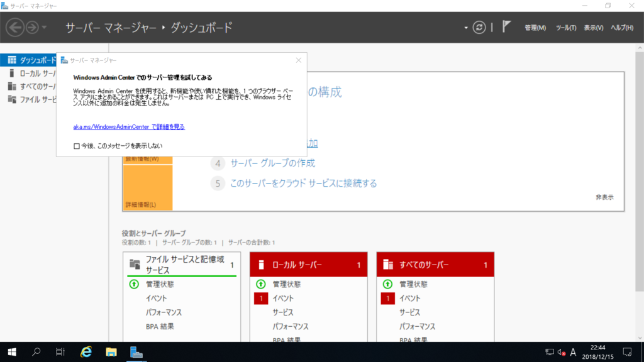Click 管理状態 green icon in local server tile

click(x=261, y=284)
